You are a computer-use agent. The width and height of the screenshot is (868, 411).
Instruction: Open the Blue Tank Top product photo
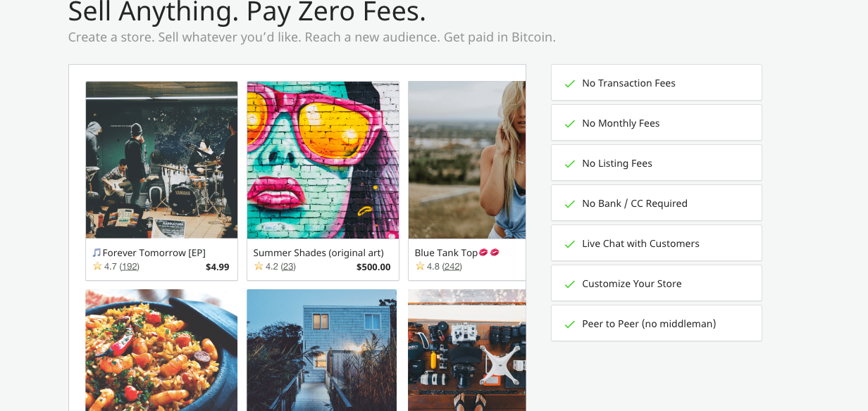click(x=467, y=160)
